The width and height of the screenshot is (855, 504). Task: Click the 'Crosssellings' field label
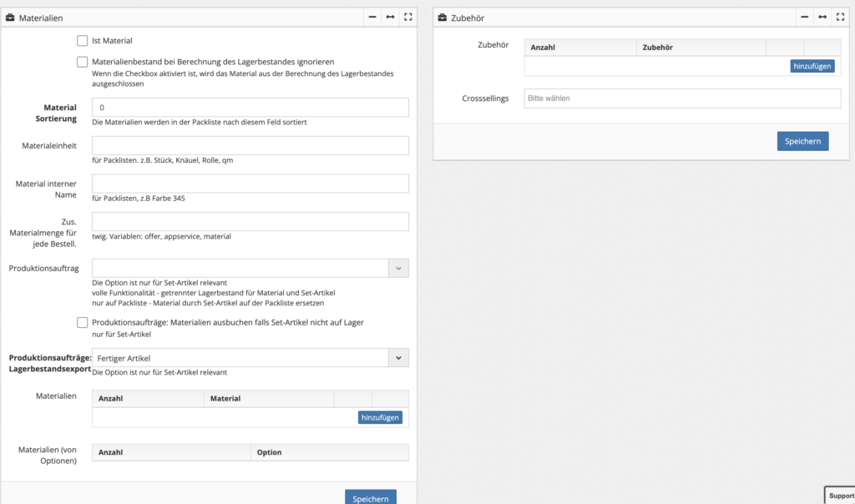(485, 98)
